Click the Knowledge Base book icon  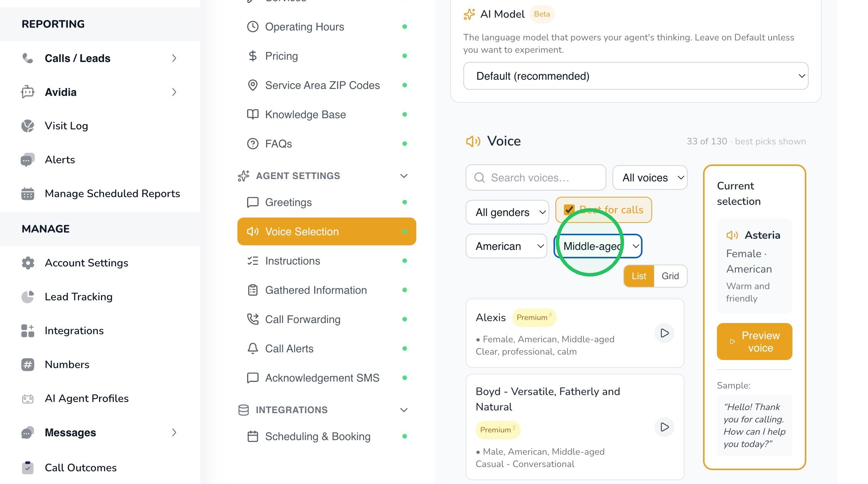tap(253, 114)
